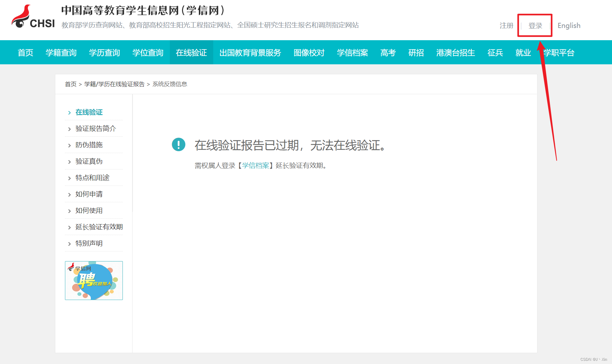Select 在线验证 in the sidebar

[89, 112]
